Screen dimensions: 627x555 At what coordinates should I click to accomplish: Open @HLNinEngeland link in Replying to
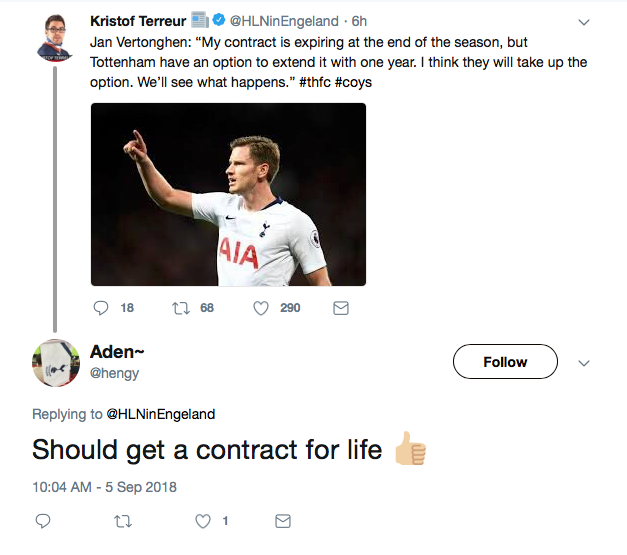tap(161, 414)
